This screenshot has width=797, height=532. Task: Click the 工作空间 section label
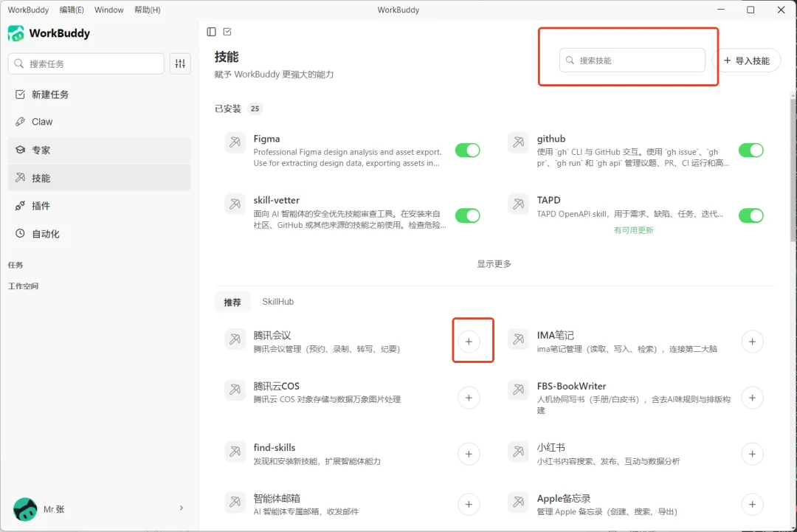pos(23,286)
